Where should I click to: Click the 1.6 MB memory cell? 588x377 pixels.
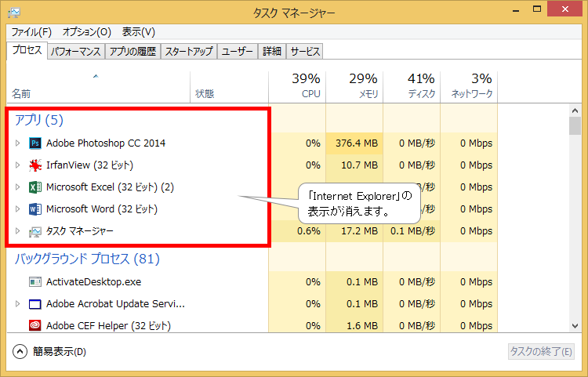click(354, 325)
